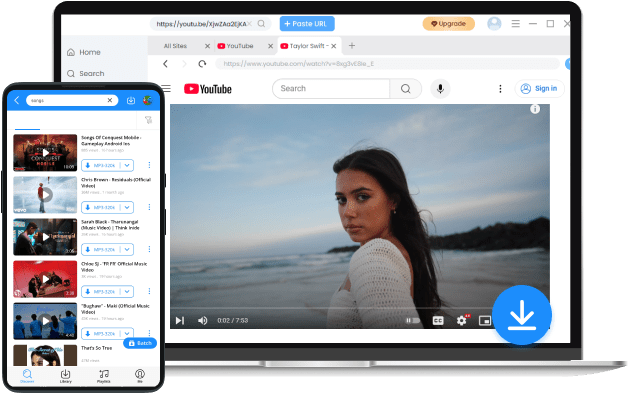The width and height of the screenshot is (628, 394).
Task: Click the YouTube Sign in button
Action: point(539,88)
